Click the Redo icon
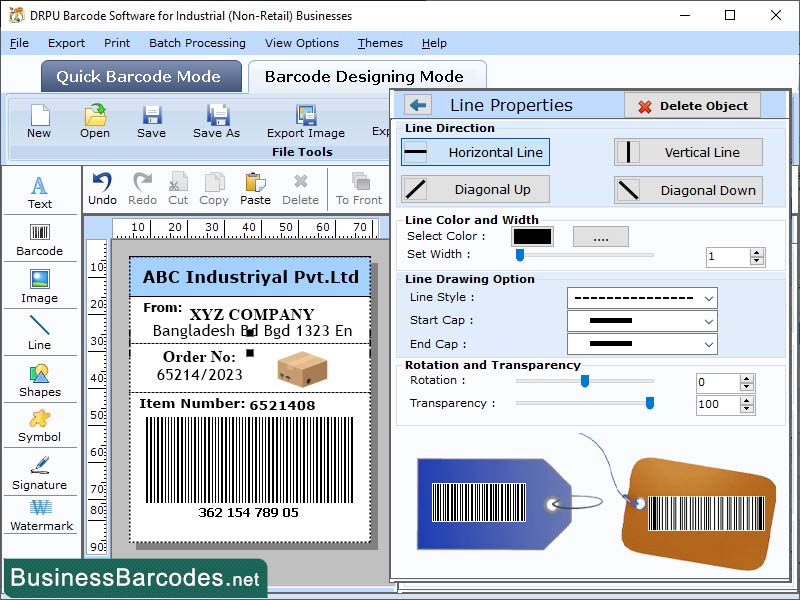 click(x=142, y=189)
